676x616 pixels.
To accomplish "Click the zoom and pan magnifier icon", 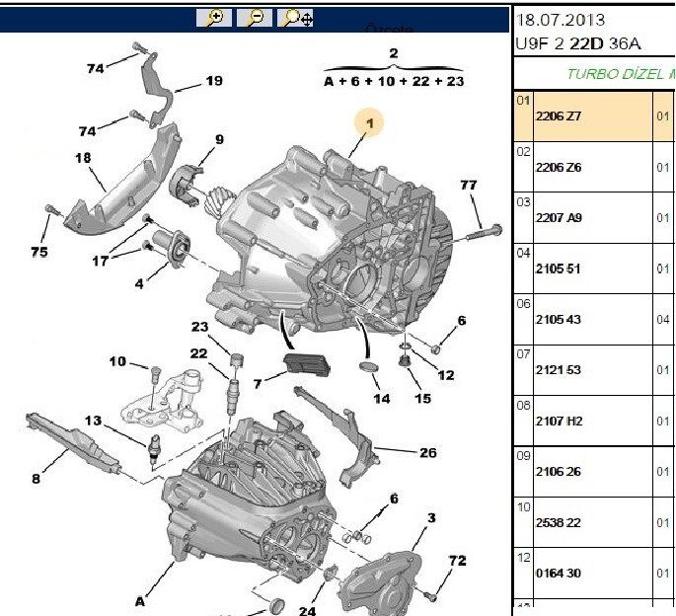I will (x=296, y=19).
